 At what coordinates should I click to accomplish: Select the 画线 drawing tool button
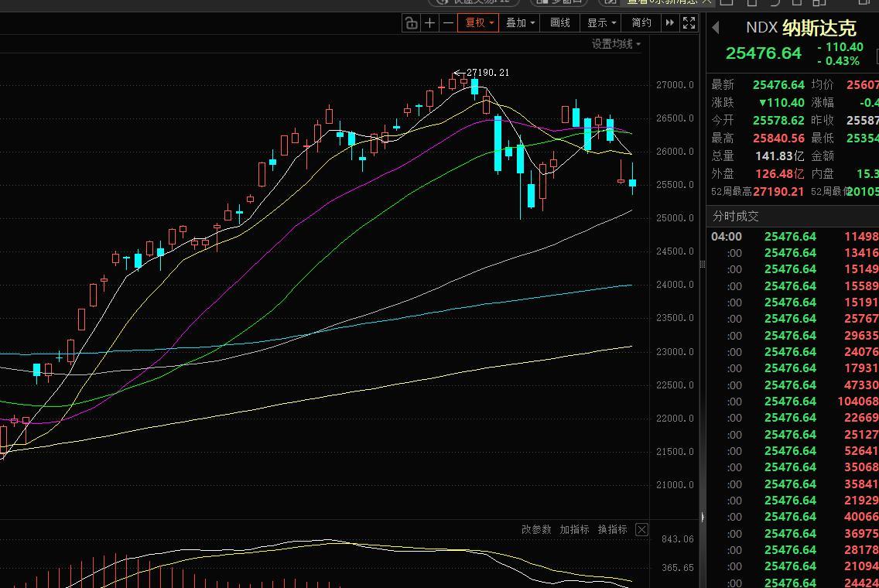click(x=560, y=23)
